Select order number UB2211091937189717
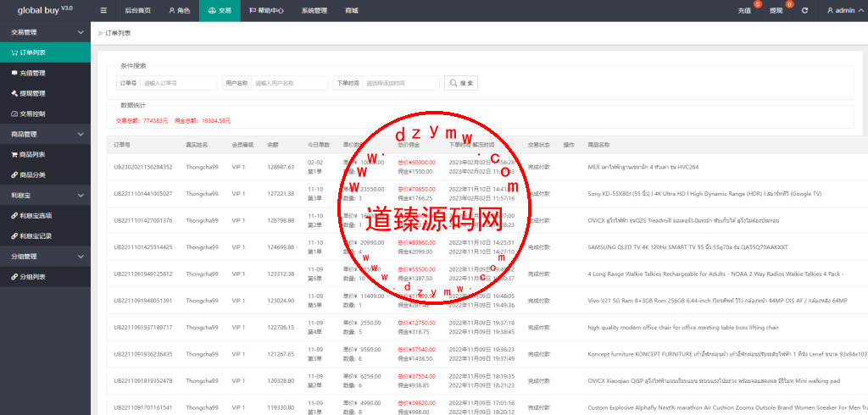Image resolution: width=868 pixels, height=415 pixels. 142,328
